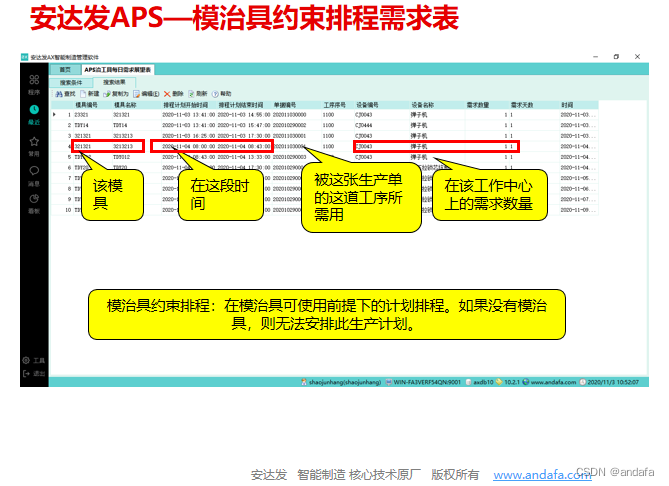Click the 复制为 copy-as toolbar button
Screen dimensions: 669x486
116,94
